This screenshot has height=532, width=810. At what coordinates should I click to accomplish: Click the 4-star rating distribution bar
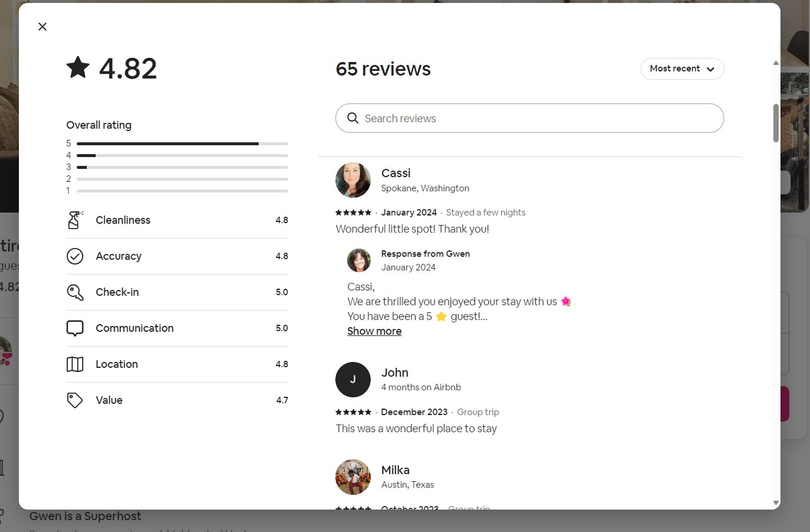182,155
